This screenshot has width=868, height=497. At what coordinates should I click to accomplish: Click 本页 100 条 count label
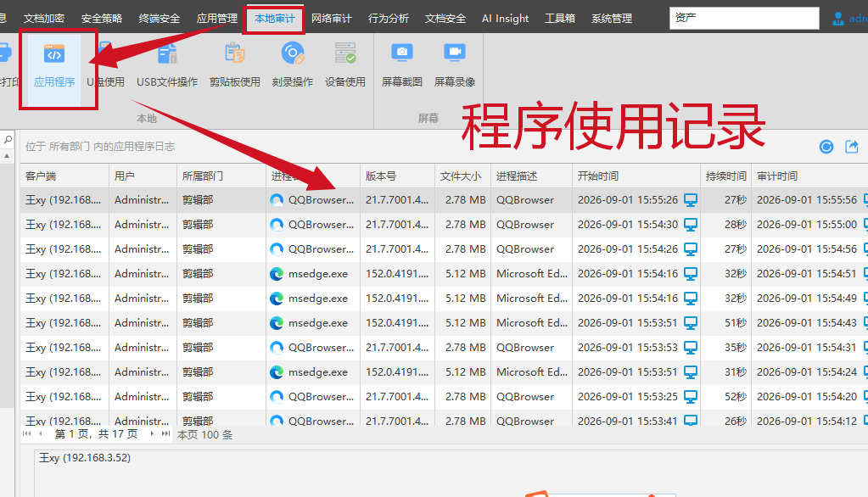[x=204, y=434]
